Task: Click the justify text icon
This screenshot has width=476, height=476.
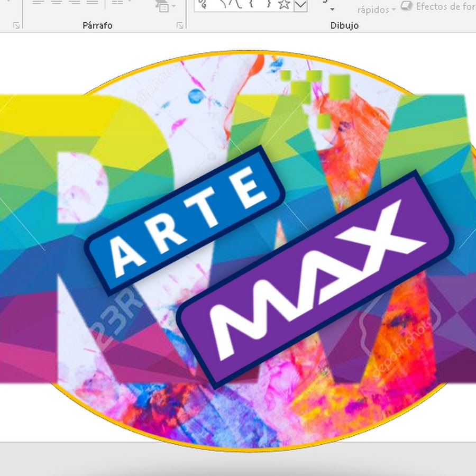Action: pyautogui.click(x=93, y=3)
